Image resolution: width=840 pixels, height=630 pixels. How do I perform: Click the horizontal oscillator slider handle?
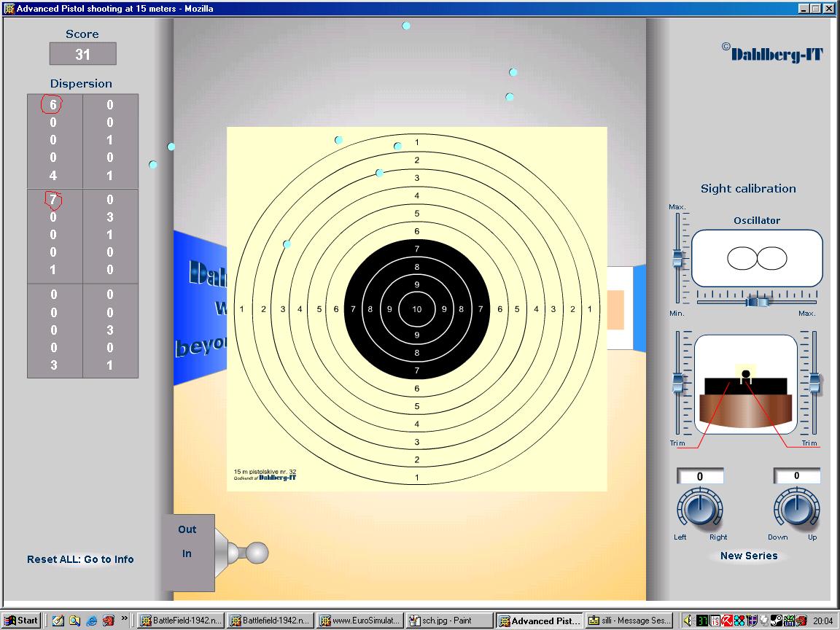(x=757, y=301)
